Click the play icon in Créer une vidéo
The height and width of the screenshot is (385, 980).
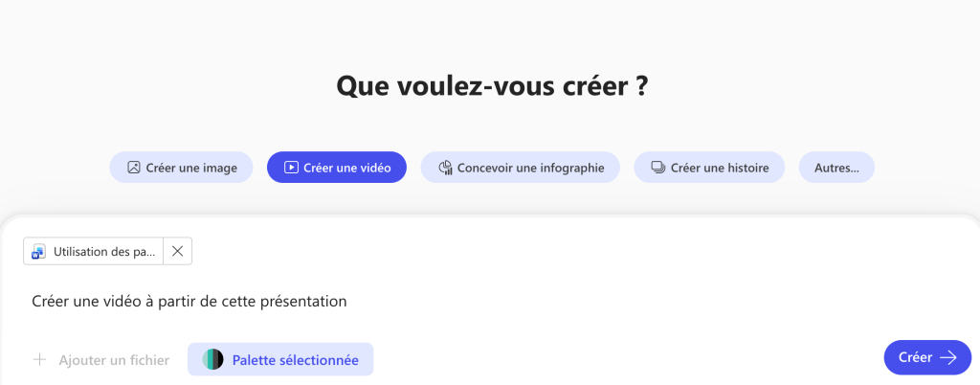click(291, 168)
